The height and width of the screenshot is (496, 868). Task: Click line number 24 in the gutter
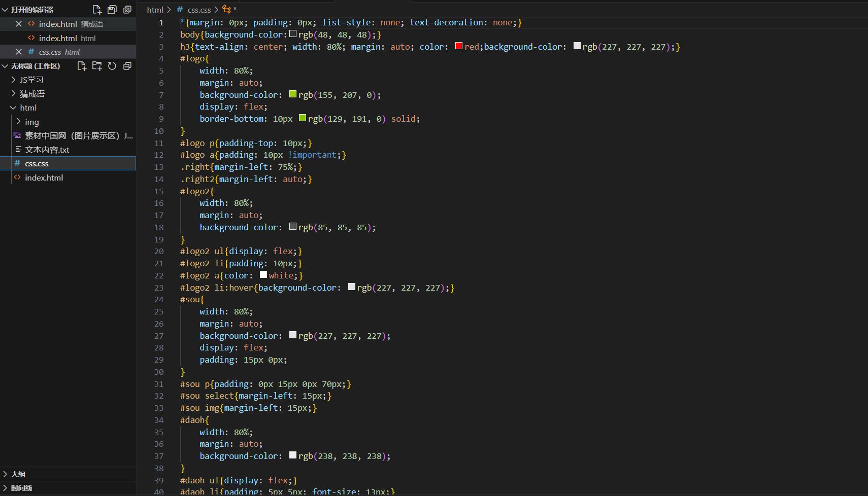[x=159, y=299]
